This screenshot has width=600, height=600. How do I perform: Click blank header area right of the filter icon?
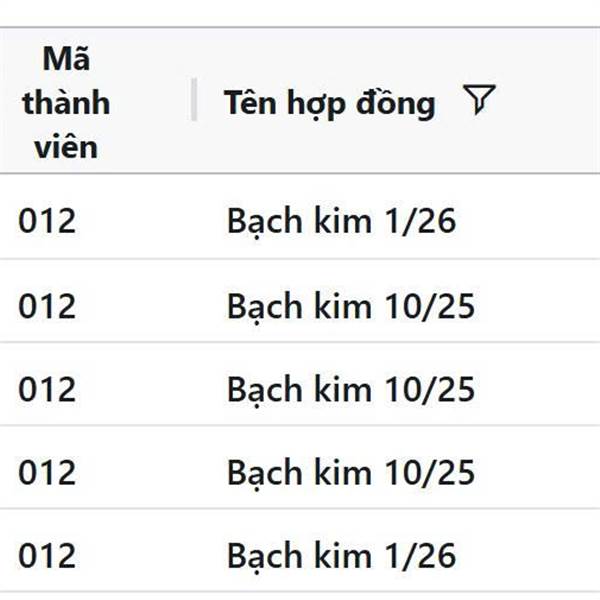pos(548,100)
